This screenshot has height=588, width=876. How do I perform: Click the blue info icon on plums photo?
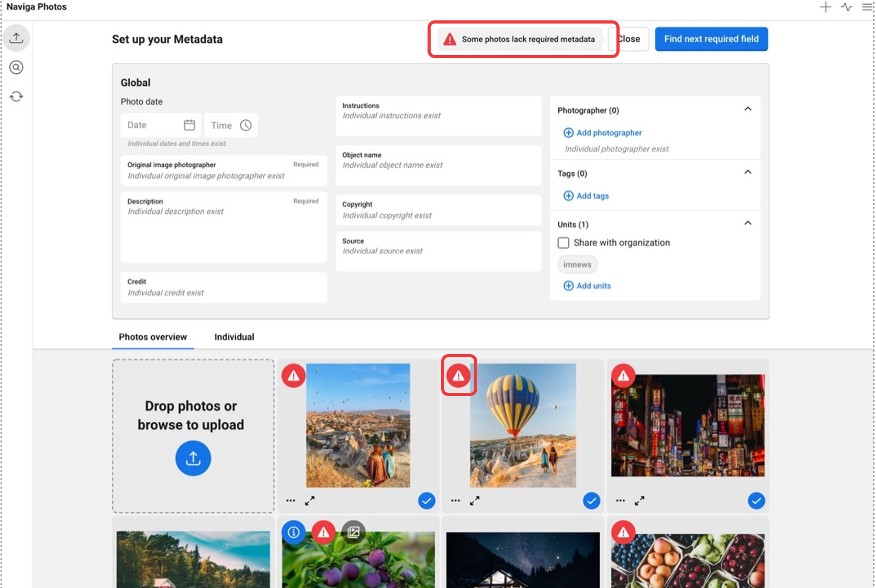pyautogui.click(x=294, y=532)
